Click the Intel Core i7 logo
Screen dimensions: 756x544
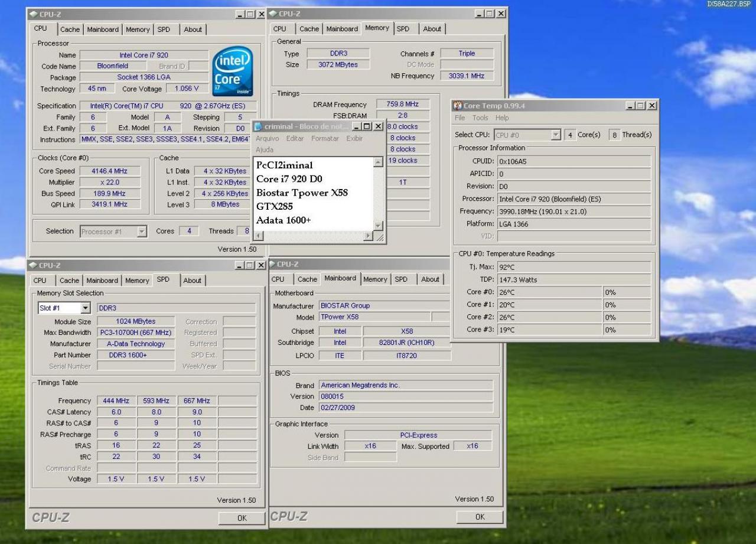click(x=233, y=71)
